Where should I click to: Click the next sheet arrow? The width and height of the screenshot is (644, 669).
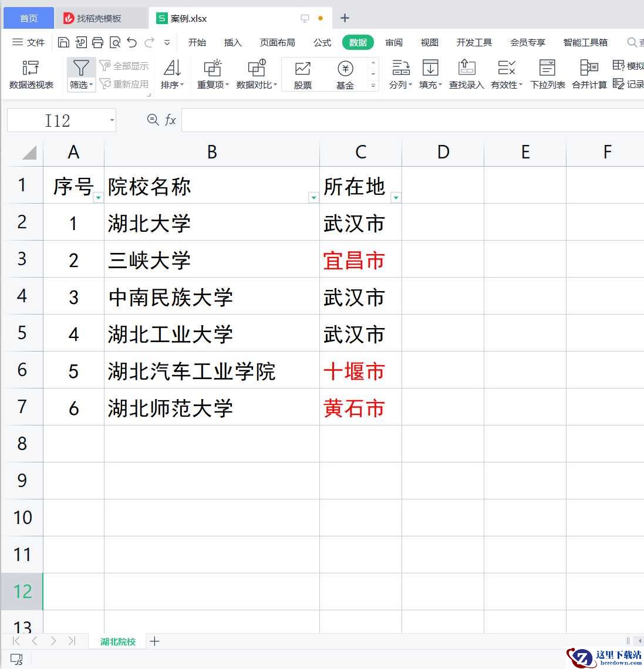pos(53,641)
